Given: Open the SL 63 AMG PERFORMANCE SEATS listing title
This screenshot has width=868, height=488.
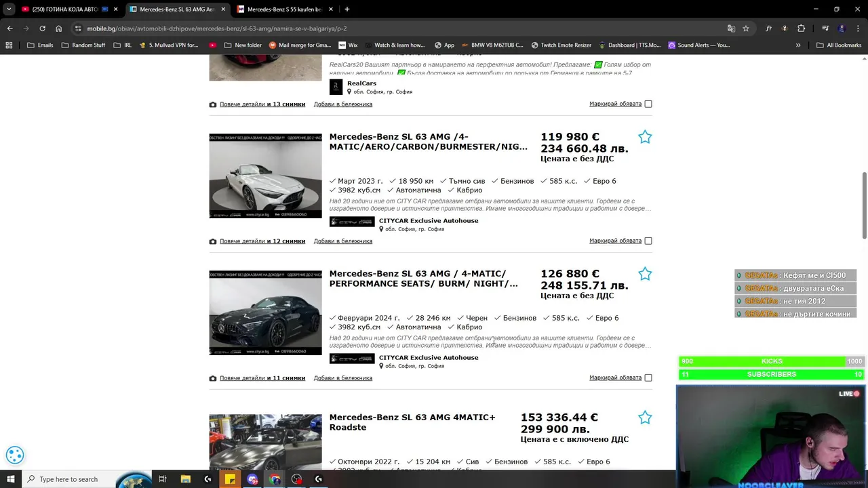Looking at the screenshot, I should (423, 279).
